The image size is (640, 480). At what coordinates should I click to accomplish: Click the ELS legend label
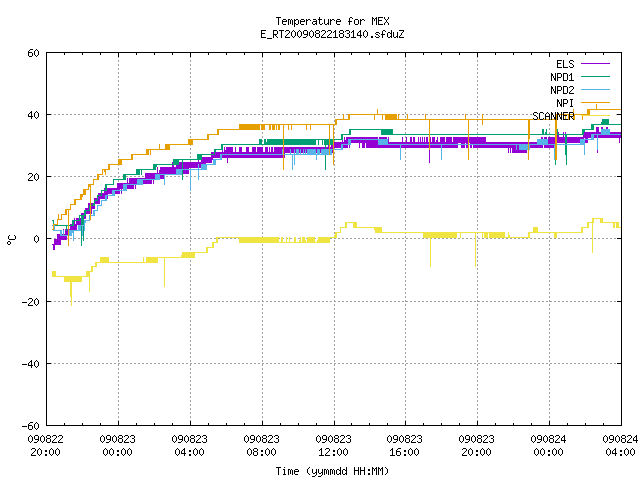[565, 64]
